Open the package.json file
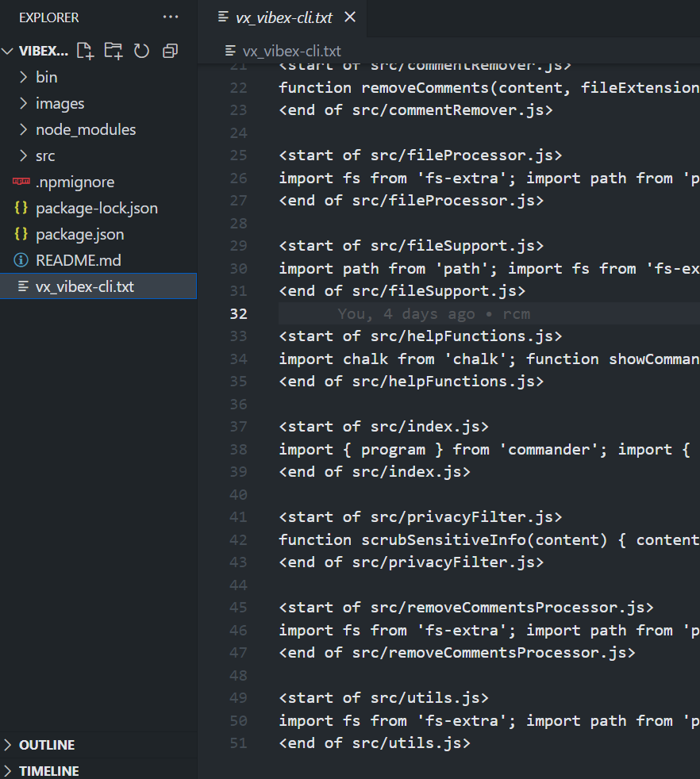This screenshot has width=700, height=779. pyautogui.click(x=98, y=235)
